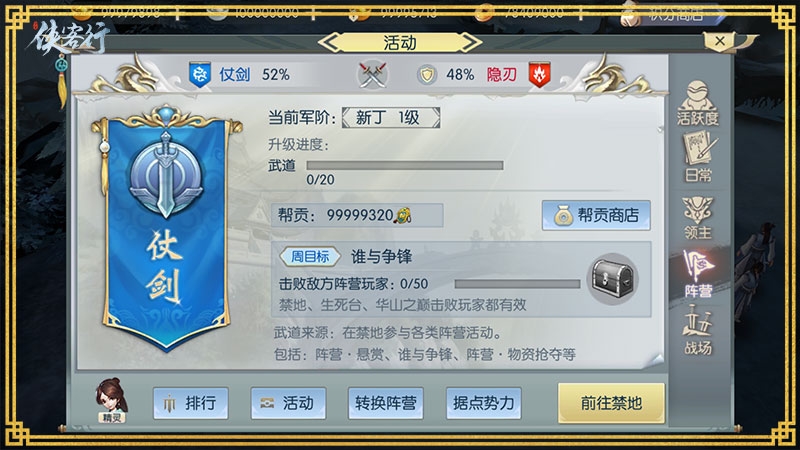Click the yellow 前往禁地 button
Image resolution: width=800 pixels, height=450 pixels.
point(611,403)
